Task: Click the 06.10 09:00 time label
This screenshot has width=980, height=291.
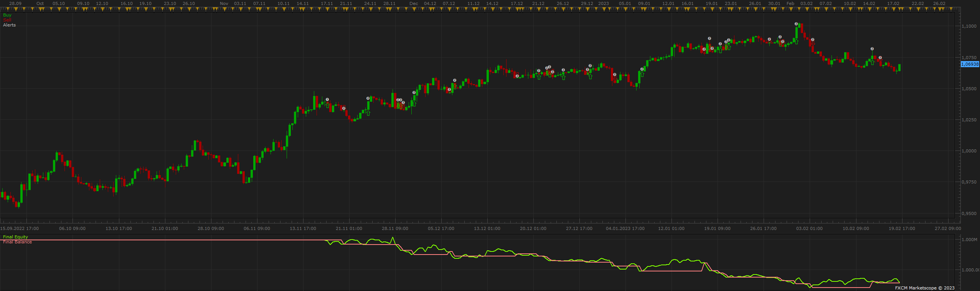Action: click(72, 228)
